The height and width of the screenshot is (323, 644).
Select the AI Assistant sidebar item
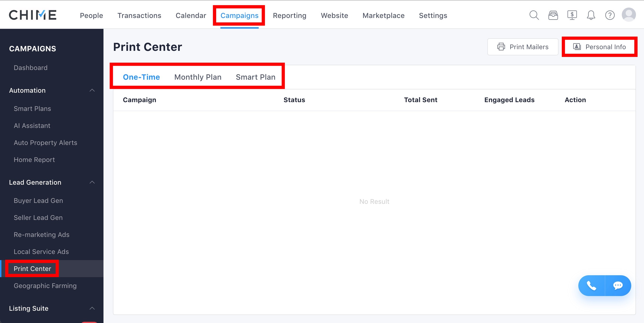tap(32, 126)
